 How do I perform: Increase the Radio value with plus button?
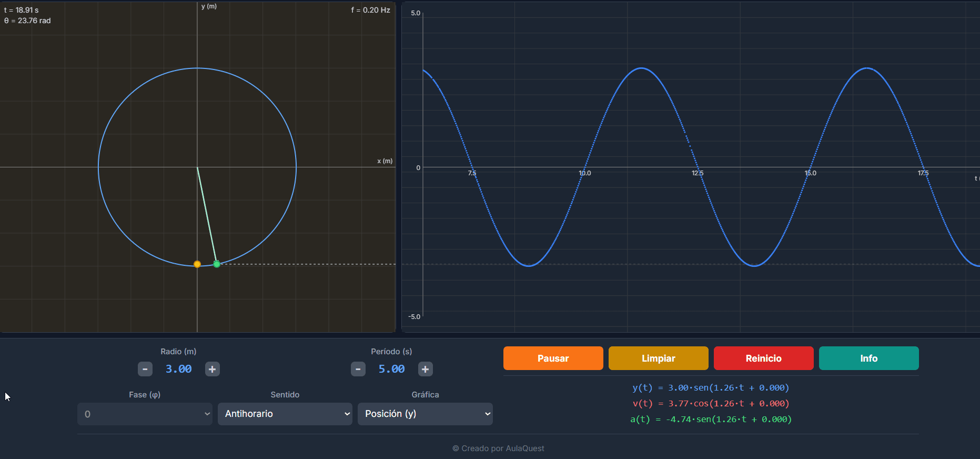pos(213,369)
